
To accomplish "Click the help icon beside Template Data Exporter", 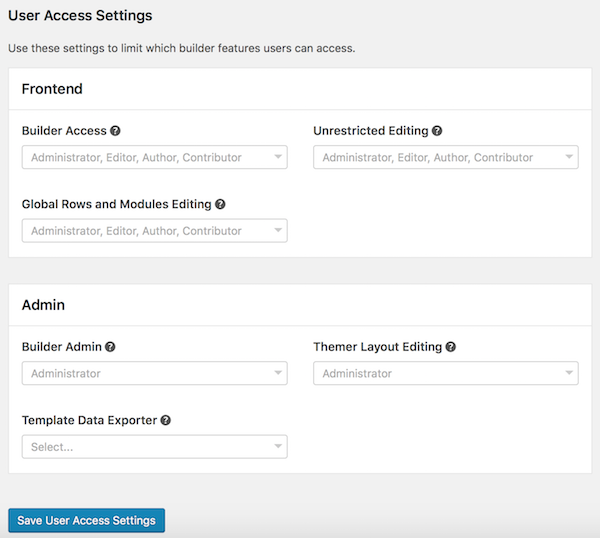I will [x=166, y=420].
